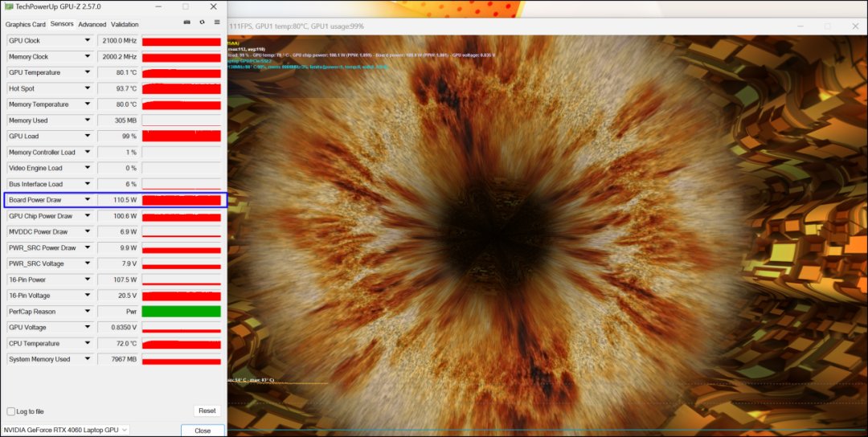868x437 pixels.
Task: Click the Reset button
Action: tap(207, 410)
